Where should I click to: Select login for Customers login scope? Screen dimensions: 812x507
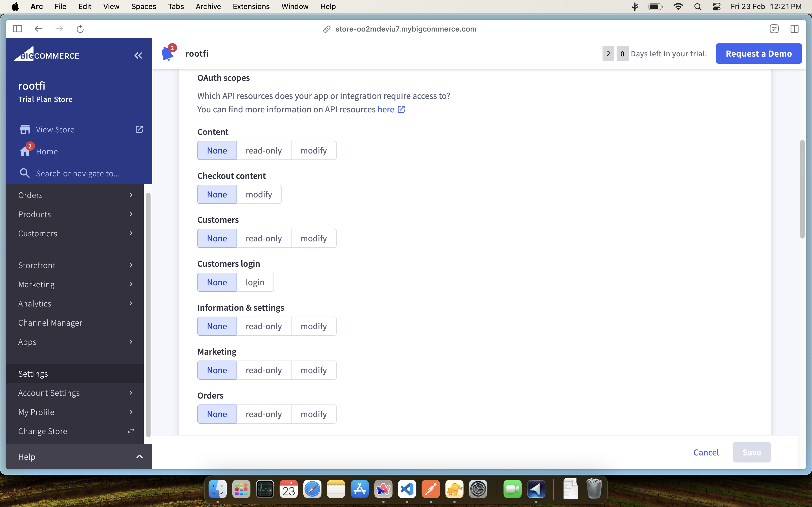pyautogui.click(x=255, y=282)
